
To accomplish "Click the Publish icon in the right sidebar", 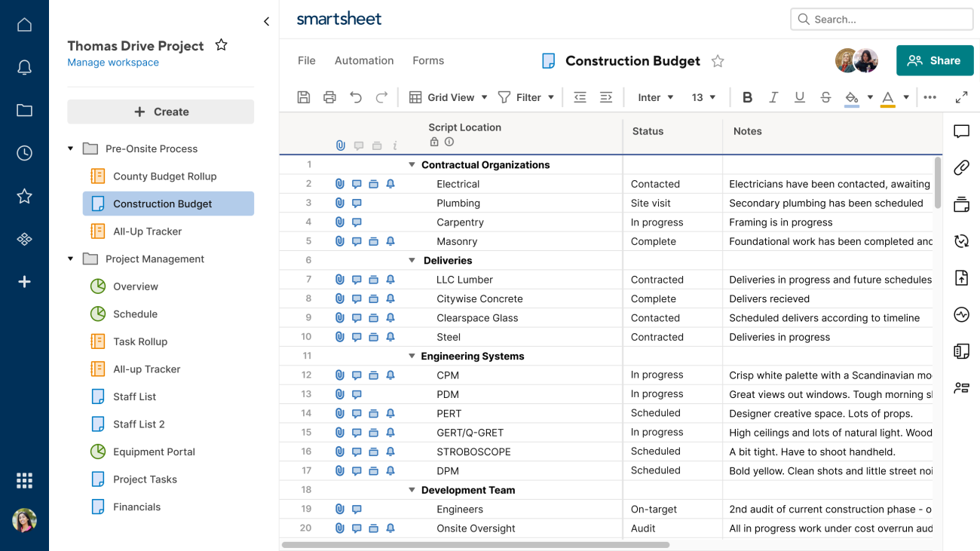I will point(961,277).
